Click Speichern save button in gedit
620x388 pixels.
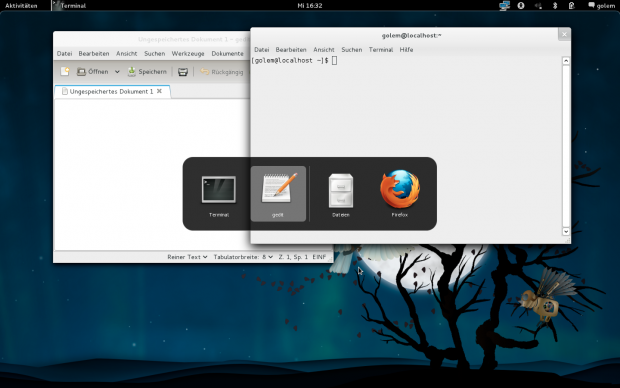pos(147,72)
